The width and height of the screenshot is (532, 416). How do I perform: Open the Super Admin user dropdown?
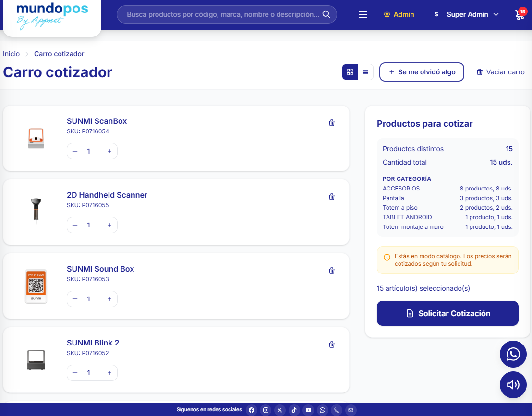pyautogui.click(x=466, y=14)
